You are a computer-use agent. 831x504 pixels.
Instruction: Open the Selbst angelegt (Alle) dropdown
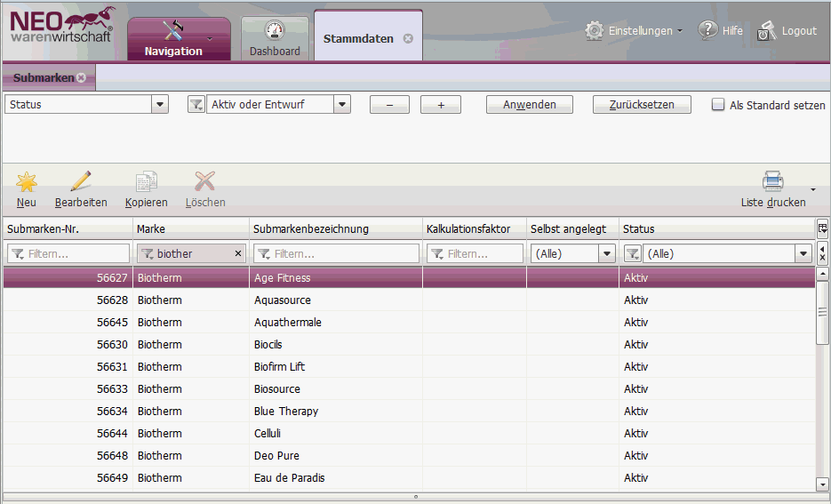[x=607, y=254]
